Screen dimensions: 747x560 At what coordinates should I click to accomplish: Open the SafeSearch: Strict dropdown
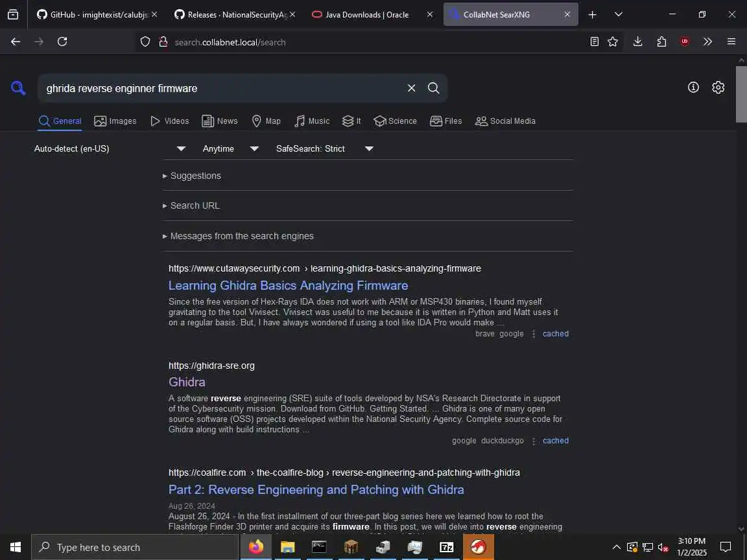coord(324,148)
